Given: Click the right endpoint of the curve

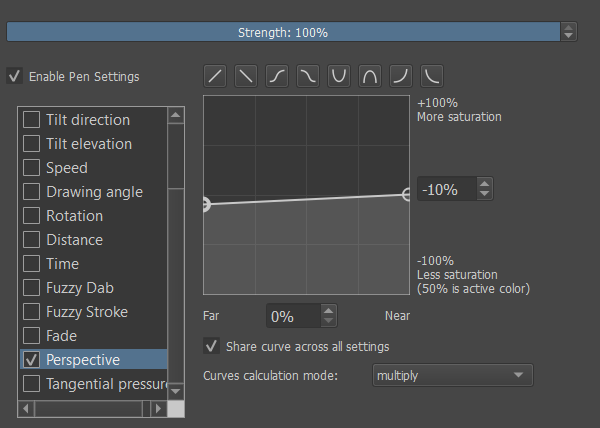Looking at the screenshot, I should click(x=408, y=195).
